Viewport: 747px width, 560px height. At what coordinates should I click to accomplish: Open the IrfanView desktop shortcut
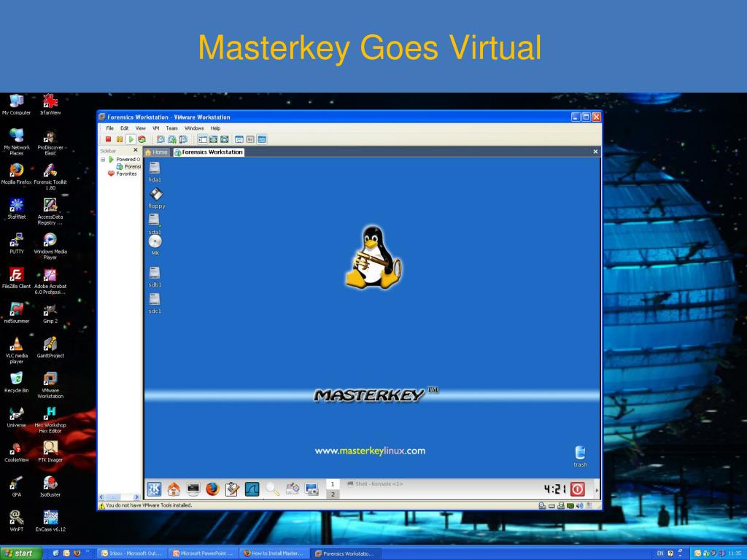click(x=50, y=105)
